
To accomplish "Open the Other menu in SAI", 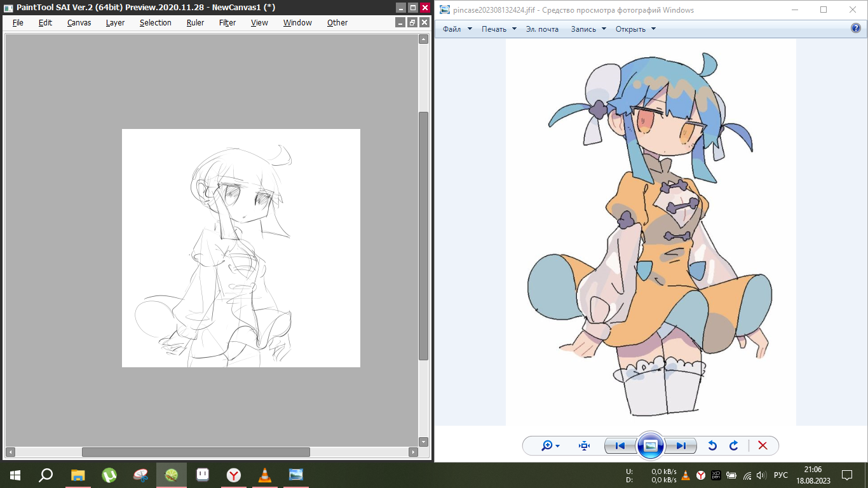I will pyautogui.click(x=337, y=22).
